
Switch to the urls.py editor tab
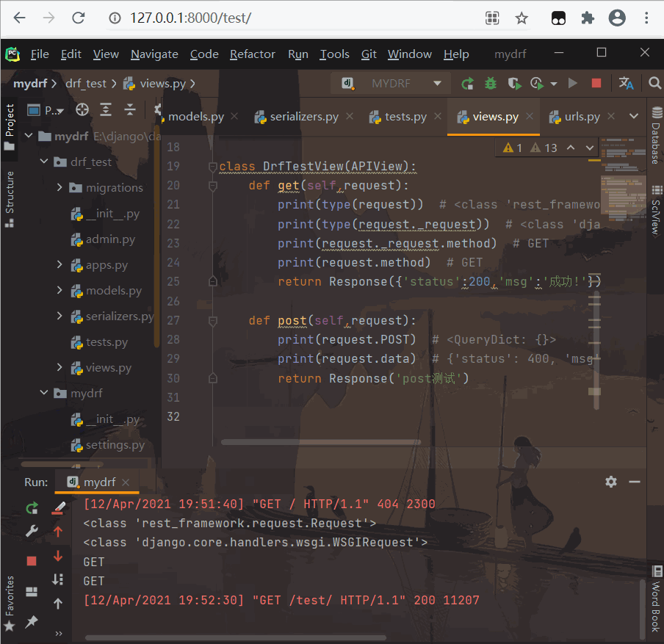(x=581, y=117)
